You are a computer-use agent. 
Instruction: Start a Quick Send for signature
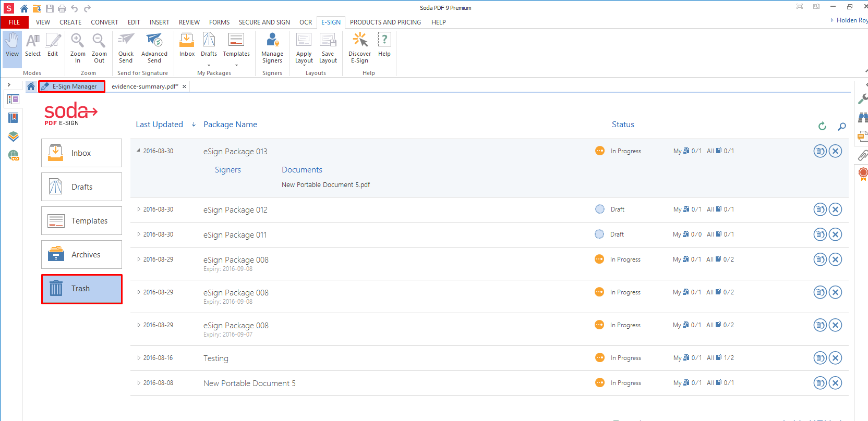coord(126,48)
